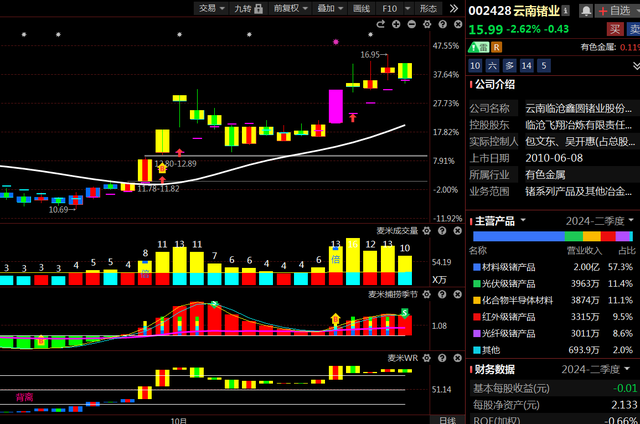This screenshot has height=424, width=640.
Task: Open 麦米成交量 indicator settings gear
Action: click(427, 231)
